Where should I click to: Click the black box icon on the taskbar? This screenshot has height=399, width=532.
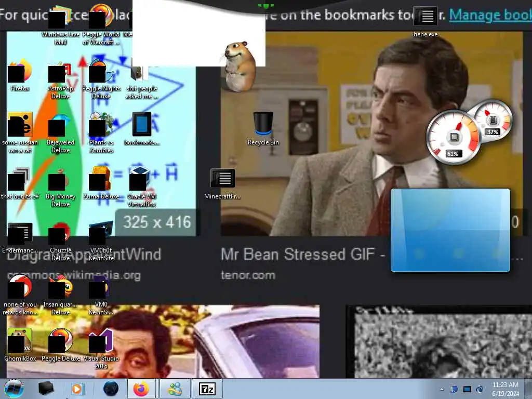pos(46,389)
